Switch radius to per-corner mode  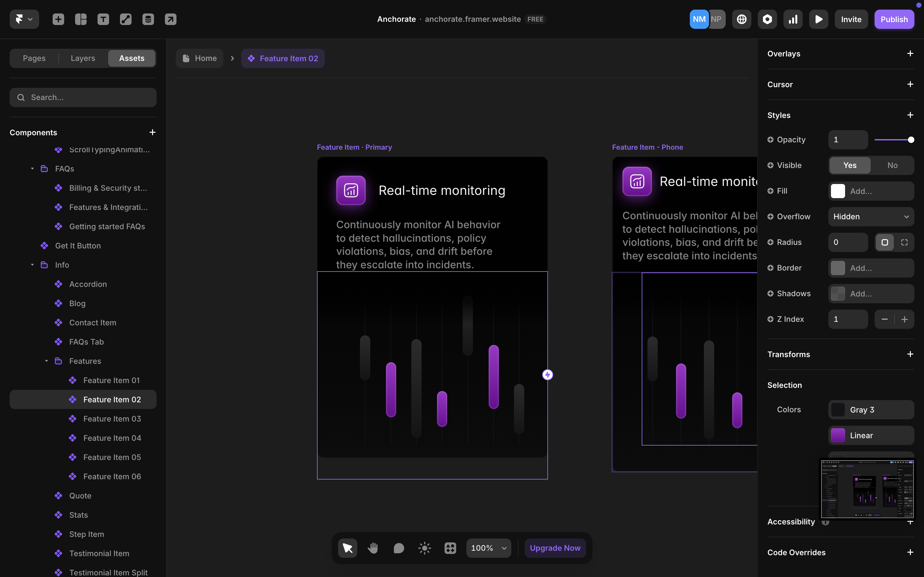pos(904,242)
